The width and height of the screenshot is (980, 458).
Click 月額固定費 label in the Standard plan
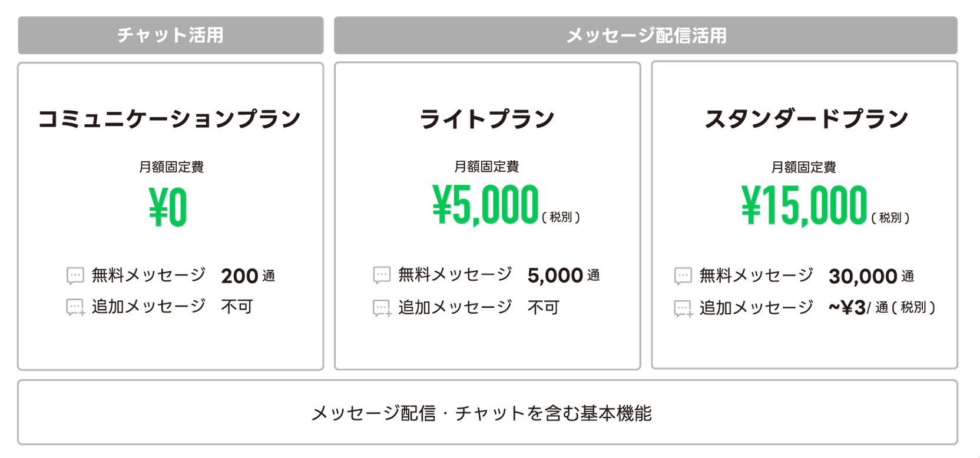[804, 167]
